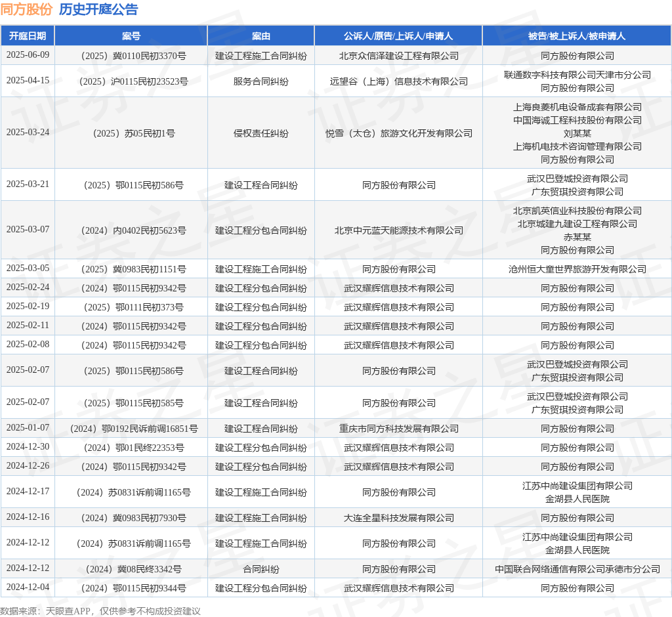672x617 pixels.
Task: Click defendant 北京城建九建设工程有限公司
Action: pos(577,224)
